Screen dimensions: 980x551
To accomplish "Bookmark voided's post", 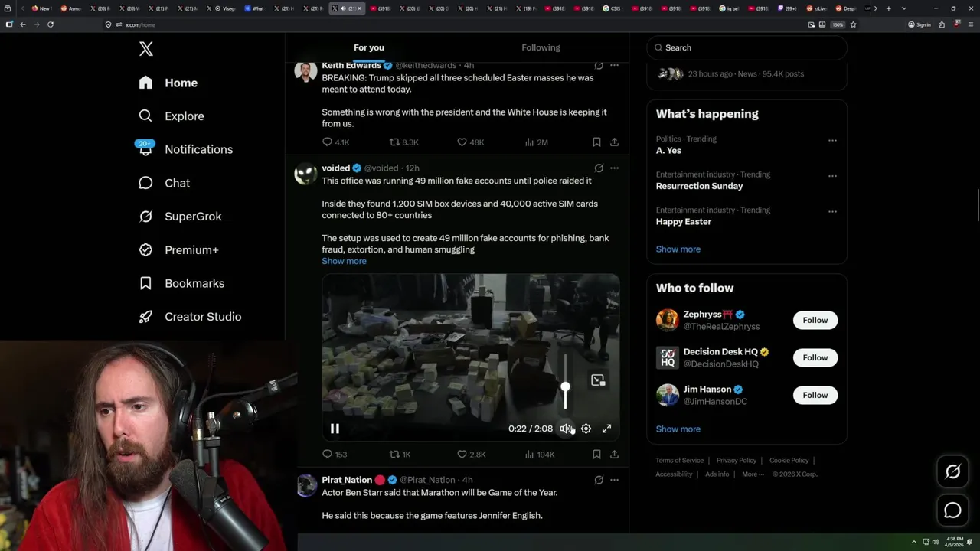I will coord(596,454).
